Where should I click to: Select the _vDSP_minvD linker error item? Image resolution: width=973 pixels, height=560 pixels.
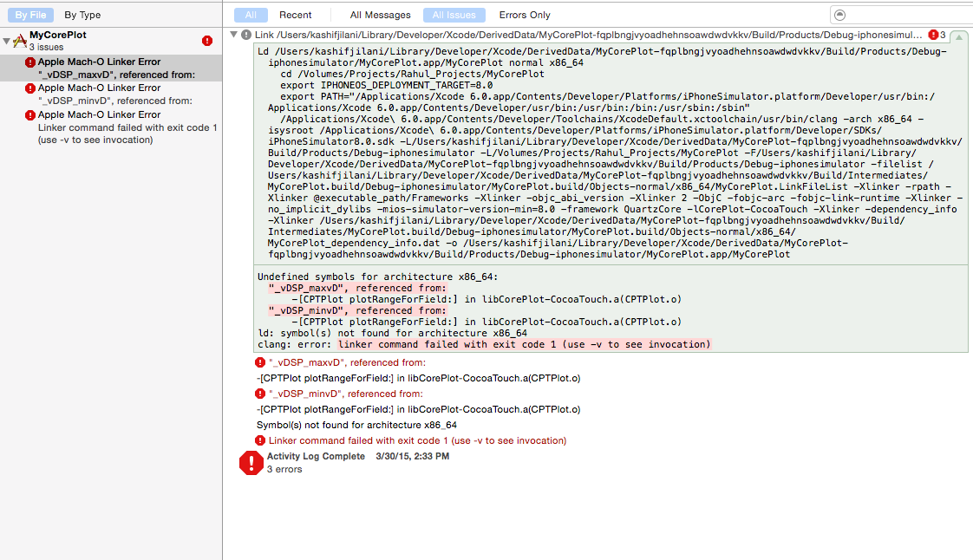(x=111, y=94)
